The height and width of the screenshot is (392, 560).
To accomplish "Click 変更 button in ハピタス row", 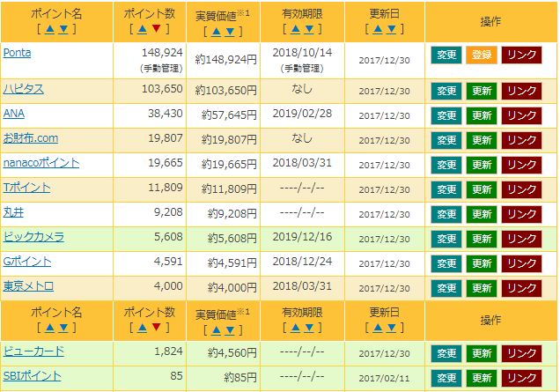I will click(x=446, y=91).
